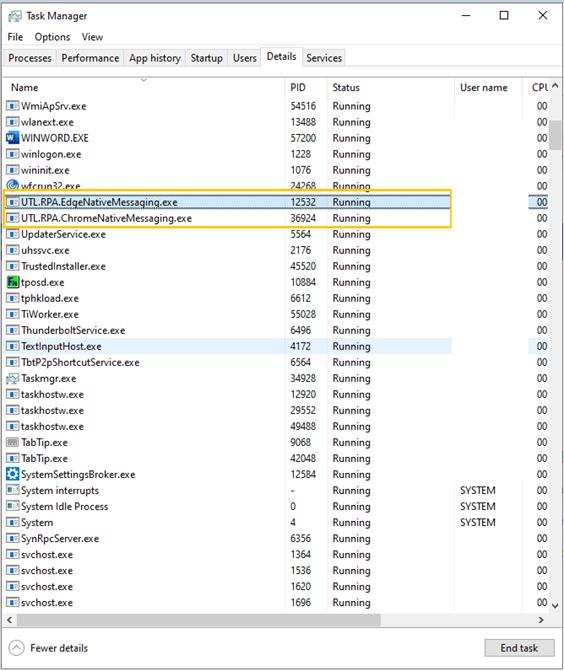Sort by the PID column header
This screenshot has width=564, height=671.
pyautogui.click(x=306, y=87)
